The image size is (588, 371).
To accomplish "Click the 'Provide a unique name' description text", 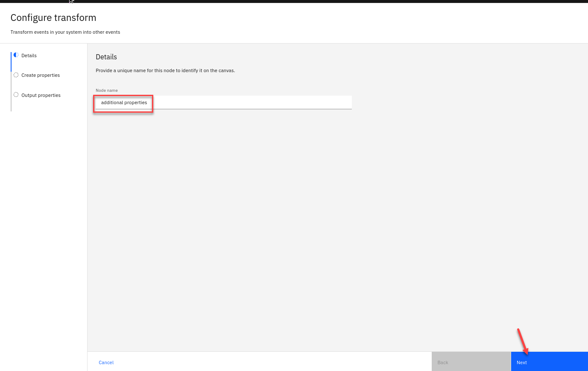I will [x=165, y=70].
